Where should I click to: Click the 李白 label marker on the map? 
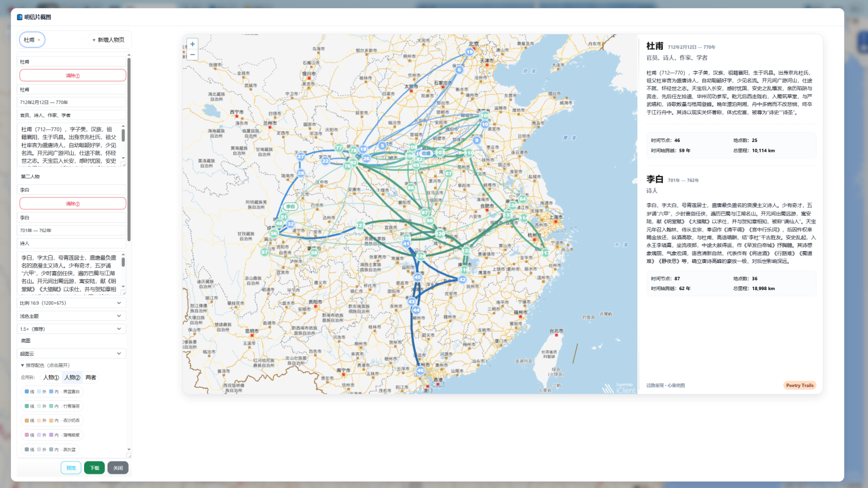tap(291, 207)
